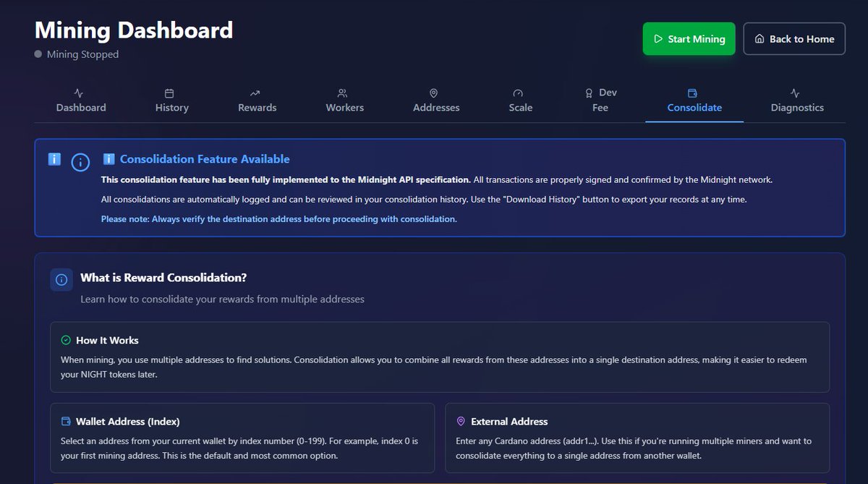Image resolution: width=868 pixels, height=484 pixels.
Task: Click the sentence mentioning "Download History" button
Action: (x=424, y=199)
